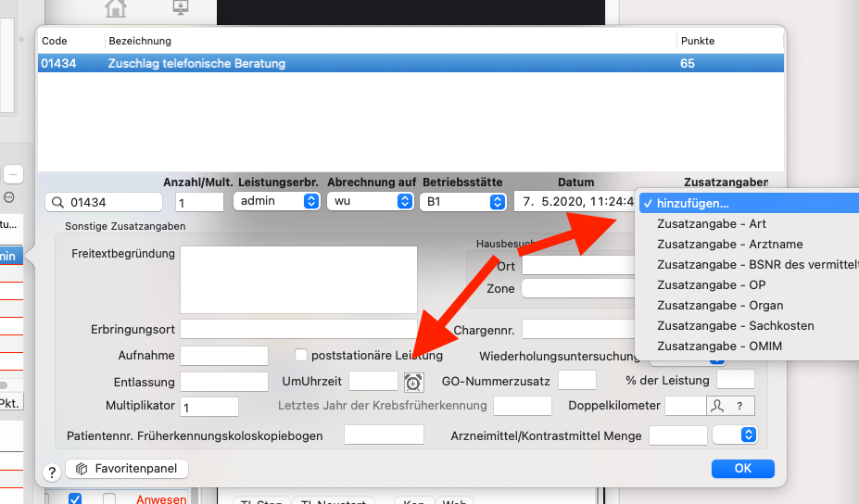Select row 01434 Zuschlag telefonische Beratung
Viewport: 859px width, 504px height.
click(411, 64)
